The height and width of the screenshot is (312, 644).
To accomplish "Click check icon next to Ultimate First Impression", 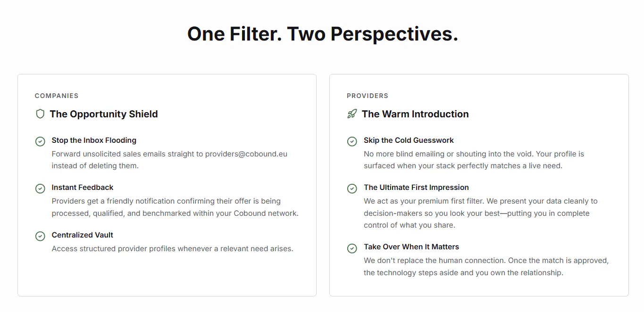I will (352, 189).
